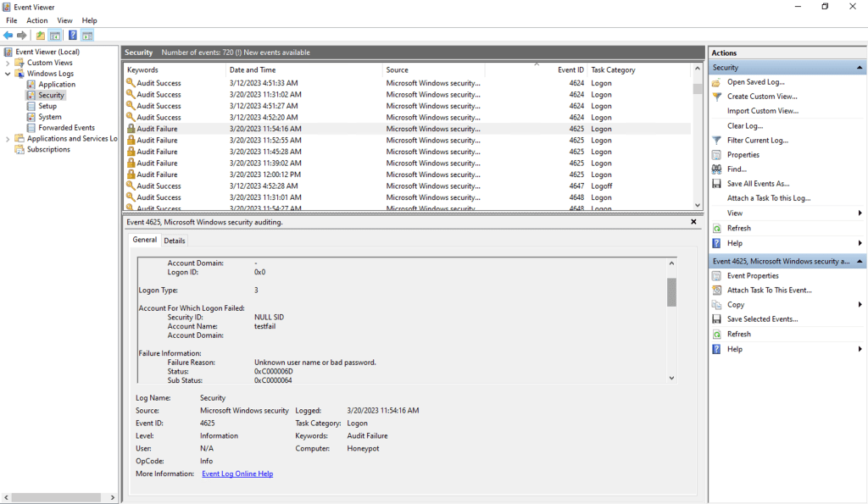
Task: Click the blue Back arrow in toolbar
Action: pos(8,36)
